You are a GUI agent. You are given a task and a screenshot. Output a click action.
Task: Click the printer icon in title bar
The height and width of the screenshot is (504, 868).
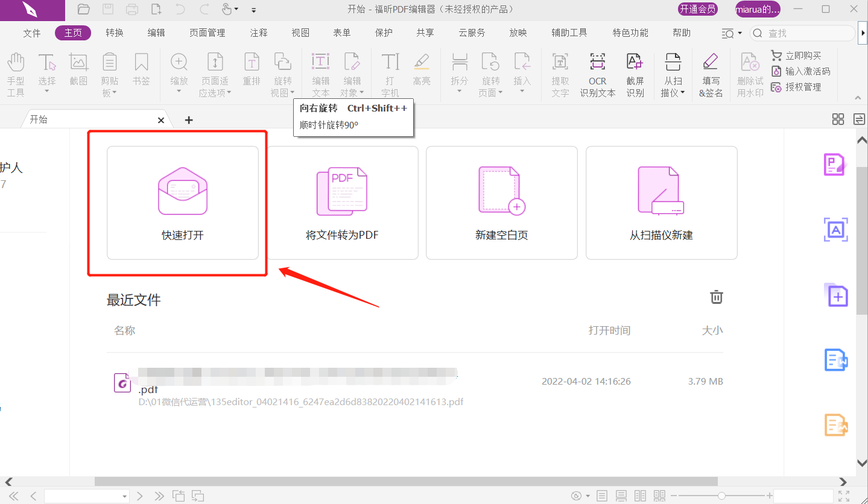(132, 9)
